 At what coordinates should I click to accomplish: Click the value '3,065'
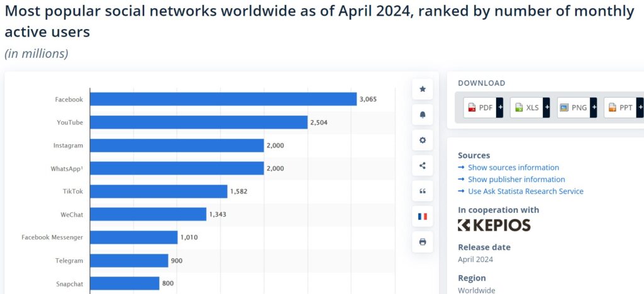(368, 99)
